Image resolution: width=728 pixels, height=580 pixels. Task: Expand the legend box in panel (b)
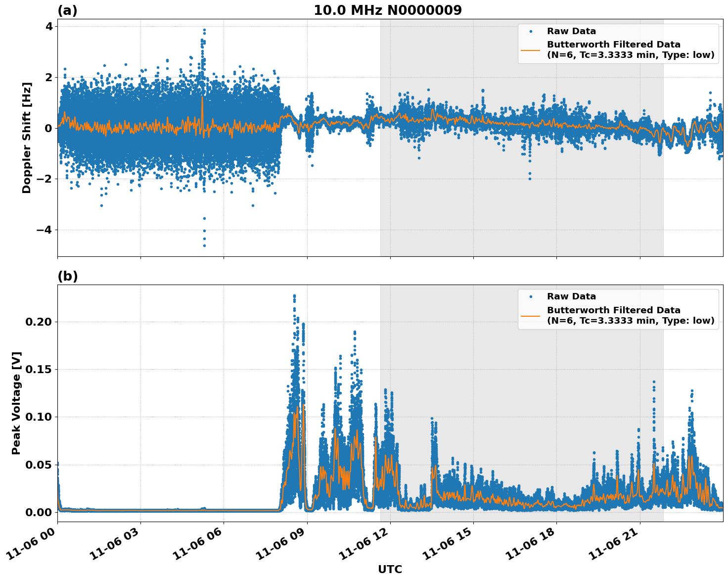click(x=618, y=309)
